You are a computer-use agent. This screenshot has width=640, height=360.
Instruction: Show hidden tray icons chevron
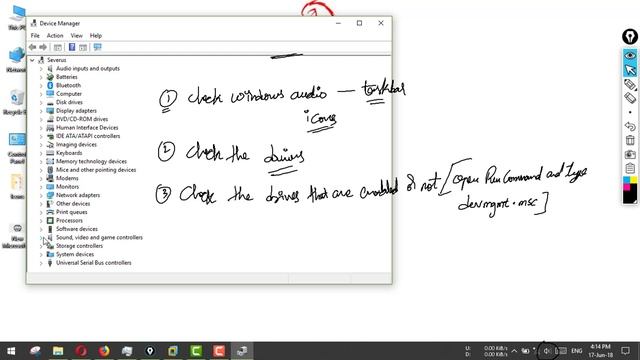point(514,351)
